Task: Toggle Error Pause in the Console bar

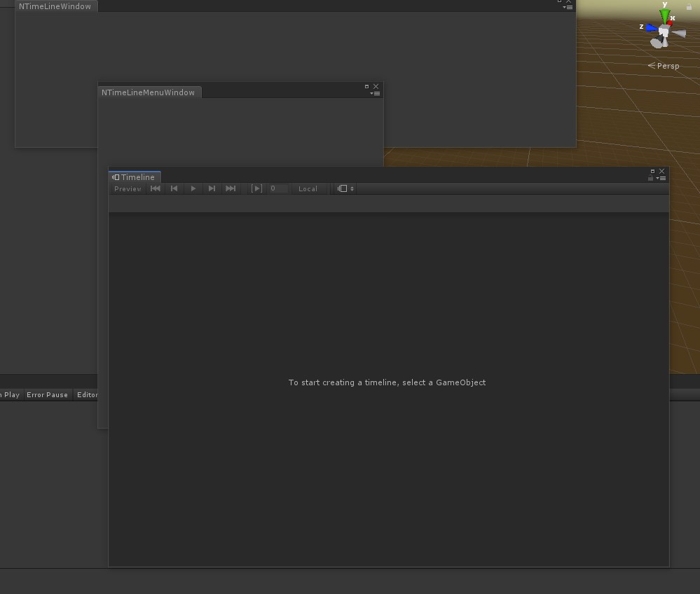Action: [48, 394]
